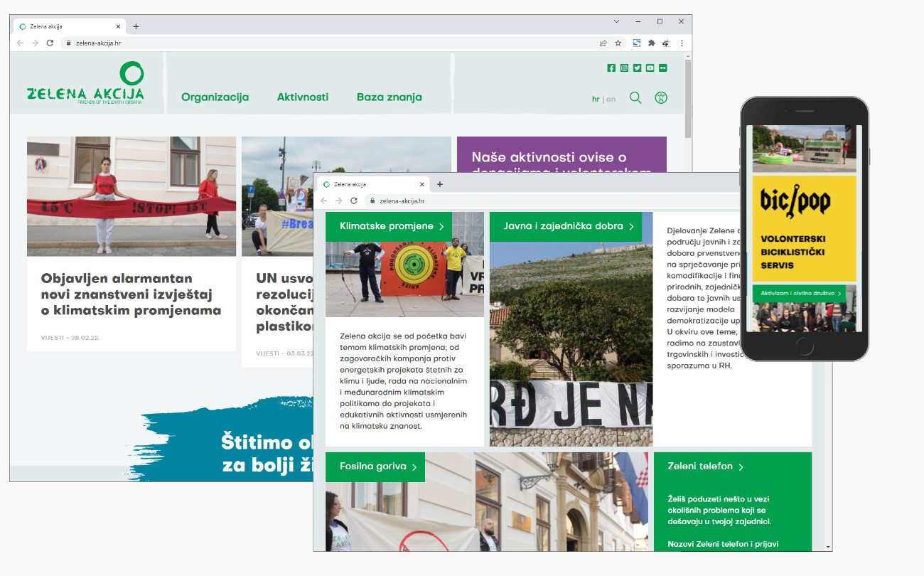Open the Instagram social icon
The height and width of the screenshot is (576, 924).
point(624,68)
